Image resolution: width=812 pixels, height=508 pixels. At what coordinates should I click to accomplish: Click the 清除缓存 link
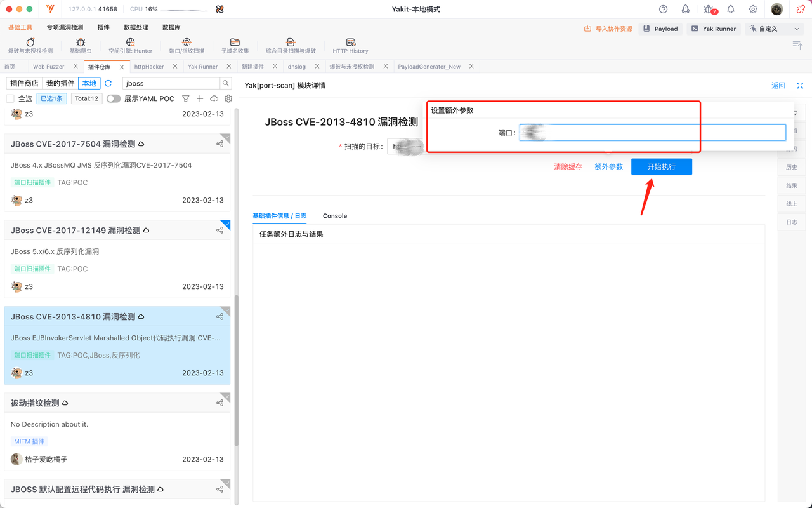[568, 167]
